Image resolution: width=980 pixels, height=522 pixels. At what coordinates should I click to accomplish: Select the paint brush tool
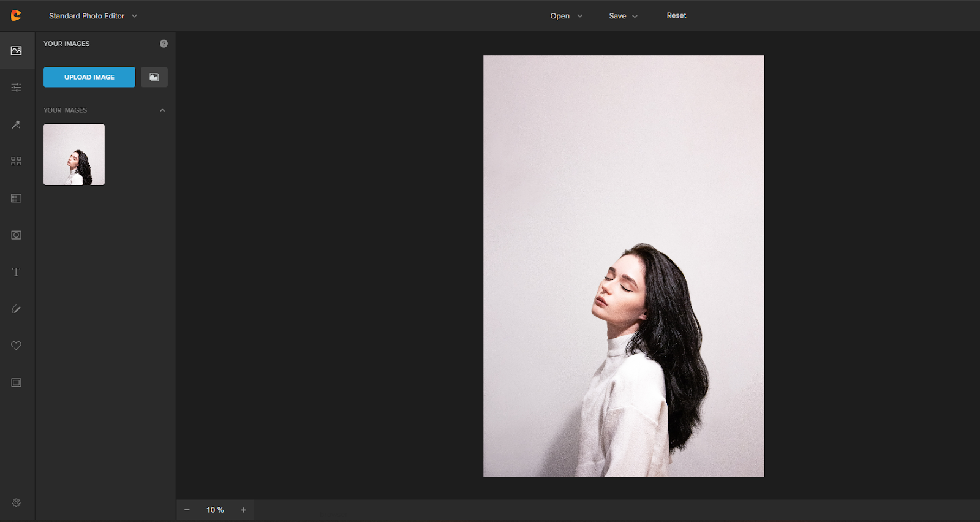click(x=17, y=309)
